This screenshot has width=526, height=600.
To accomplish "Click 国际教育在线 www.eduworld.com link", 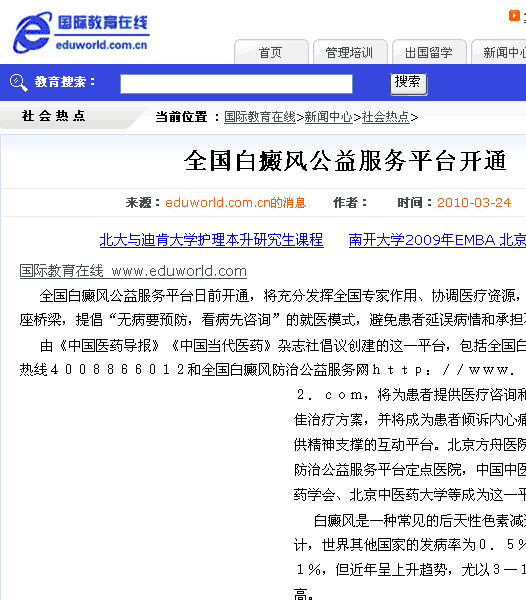I will tap(133, 271).
